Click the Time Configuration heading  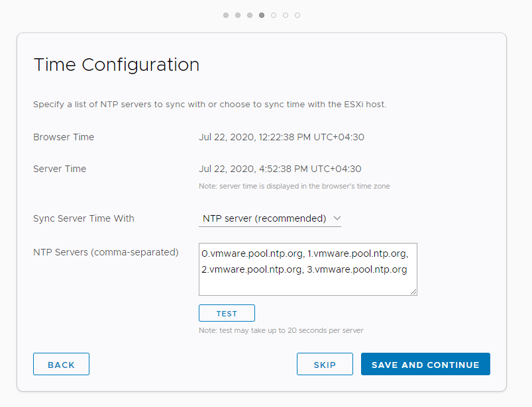[117, 65]
